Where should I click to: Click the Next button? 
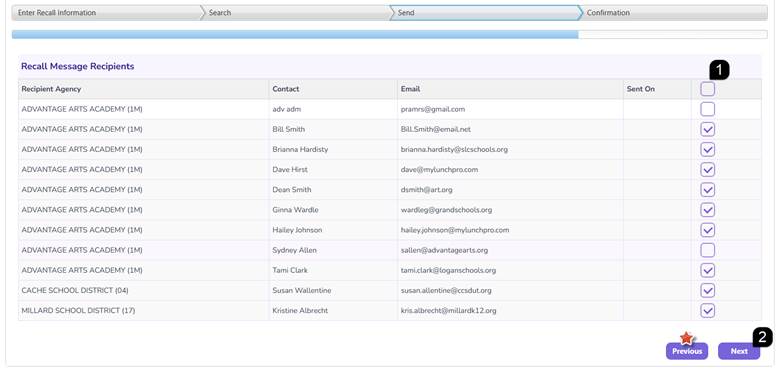pos(739,351)
